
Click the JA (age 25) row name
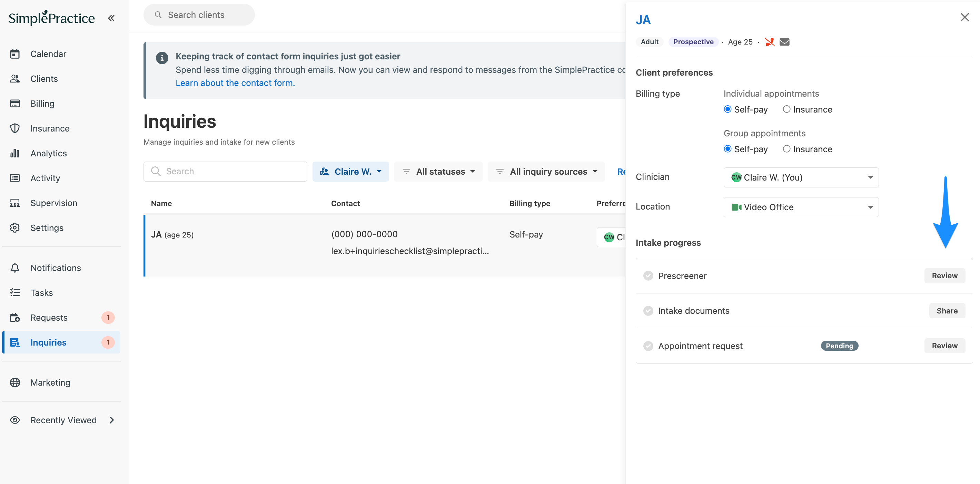pos(172,234)
